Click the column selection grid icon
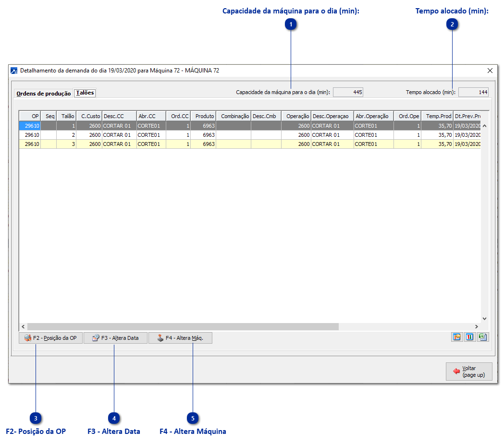 point(457,337)
